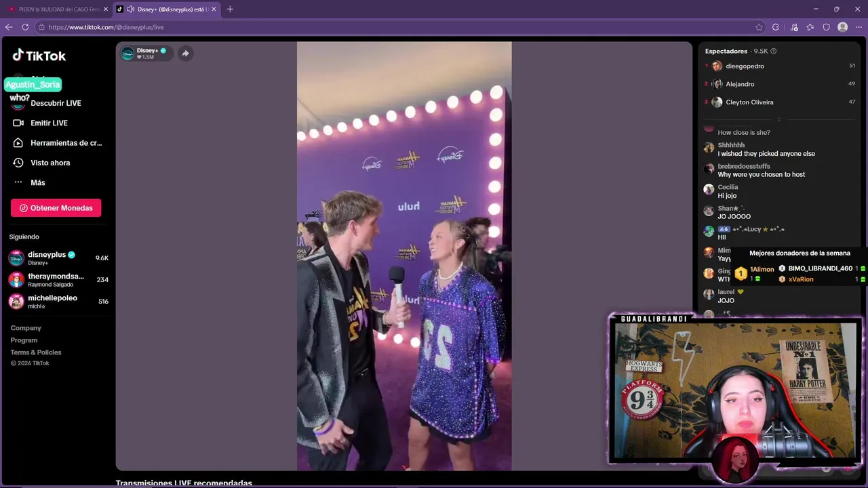Image resolution: width=868 pixels, height=488 pixels.
Task: Click the live video player
Action: [404, 256]
